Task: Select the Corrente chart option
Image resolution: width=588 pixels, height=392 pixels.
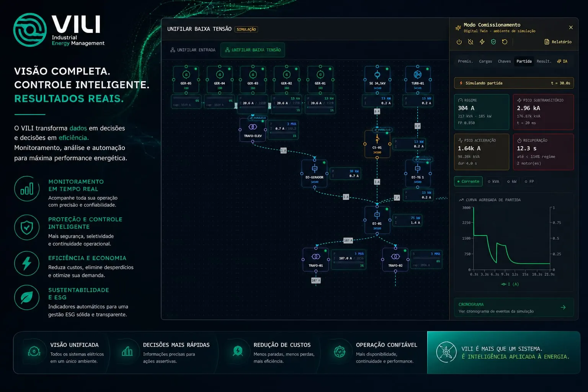Action: 468,181
